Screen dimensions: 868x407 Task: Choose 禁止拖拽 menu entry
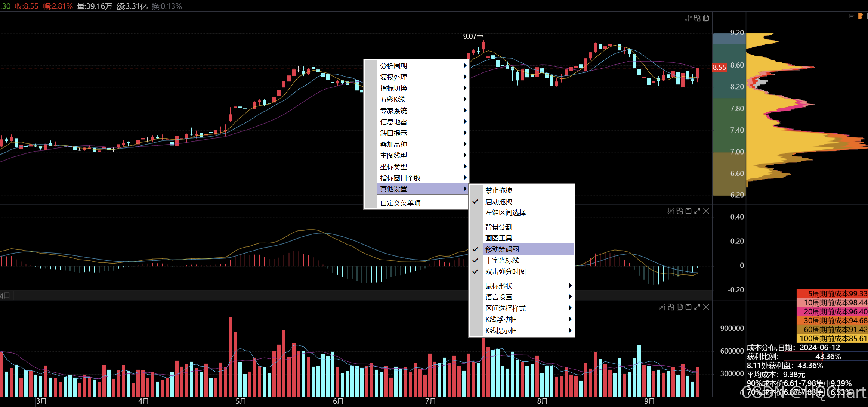[498, 190]
